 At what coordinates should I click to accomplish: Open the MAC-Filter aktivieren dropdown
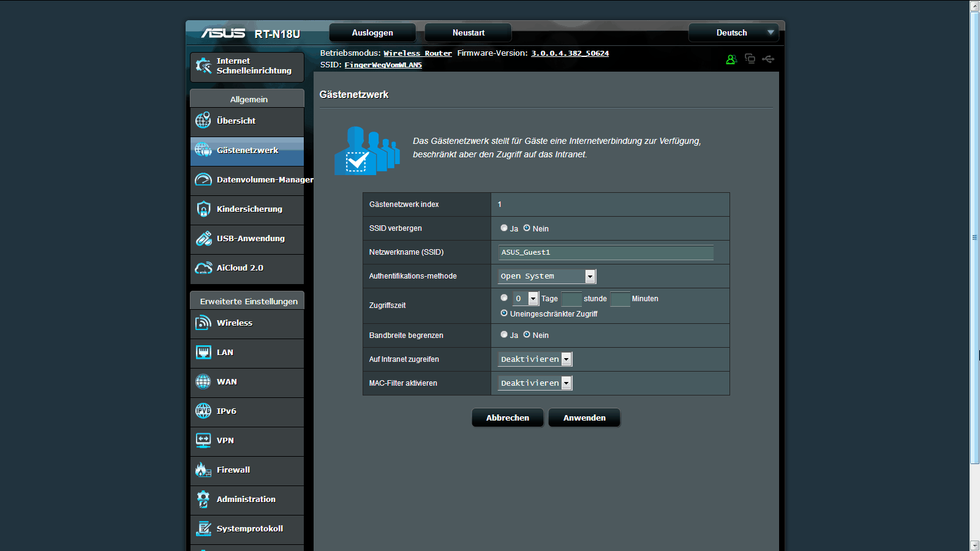(x=535, y=383)
